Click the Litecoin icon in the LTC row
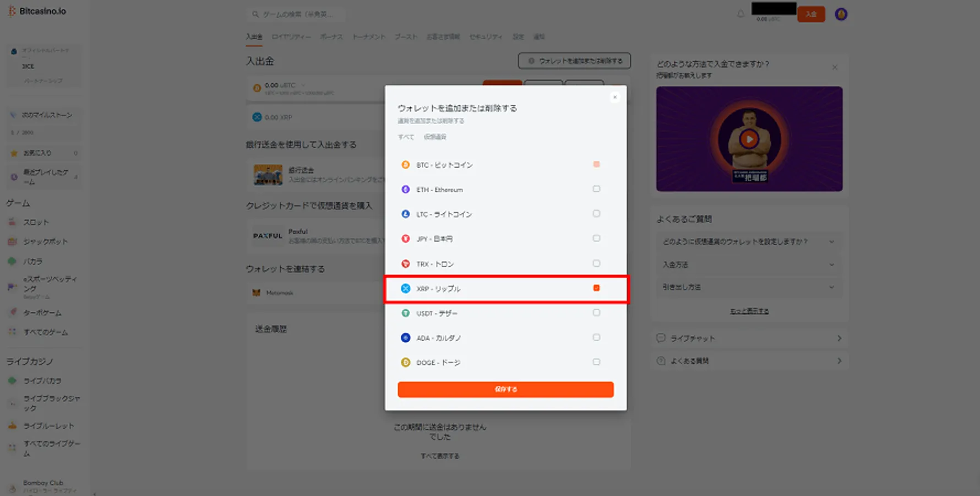 [x=406, y=214]
